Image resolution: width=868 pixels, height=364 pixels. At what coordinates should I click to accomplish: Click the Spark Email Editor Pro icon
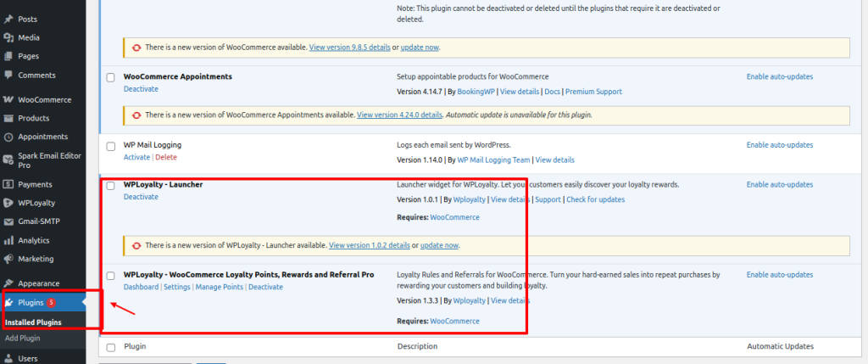point(8,160)
